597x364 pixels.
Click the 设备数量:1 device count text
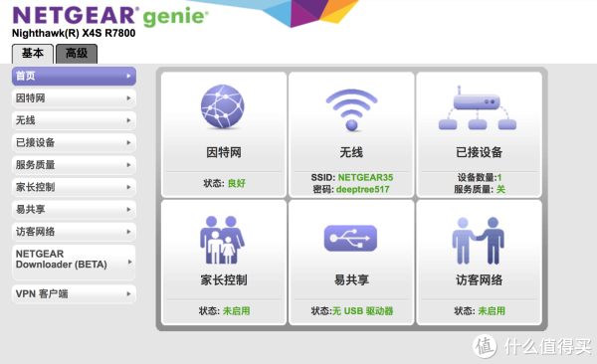pos(480,177)
